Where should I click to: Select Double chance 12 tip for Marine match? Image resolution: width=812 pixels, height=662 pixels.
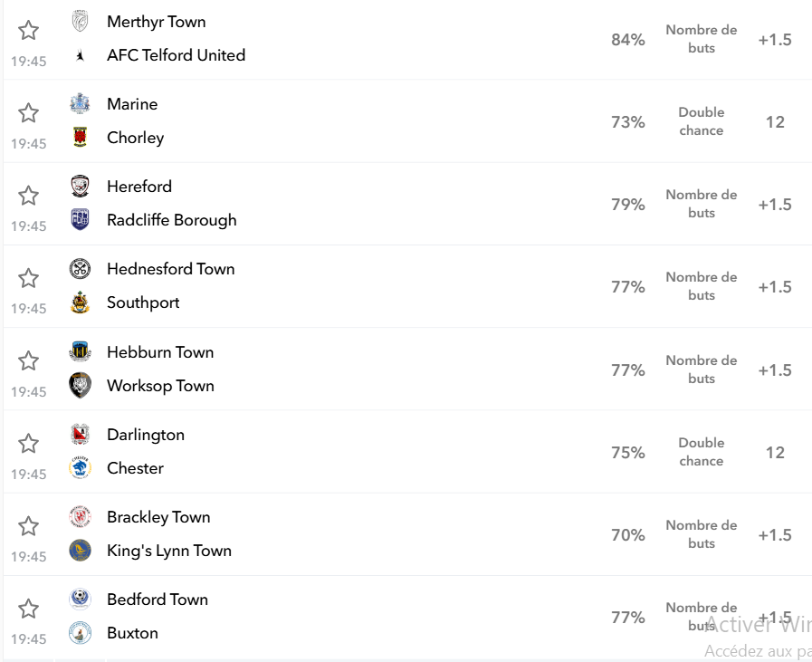775,121
